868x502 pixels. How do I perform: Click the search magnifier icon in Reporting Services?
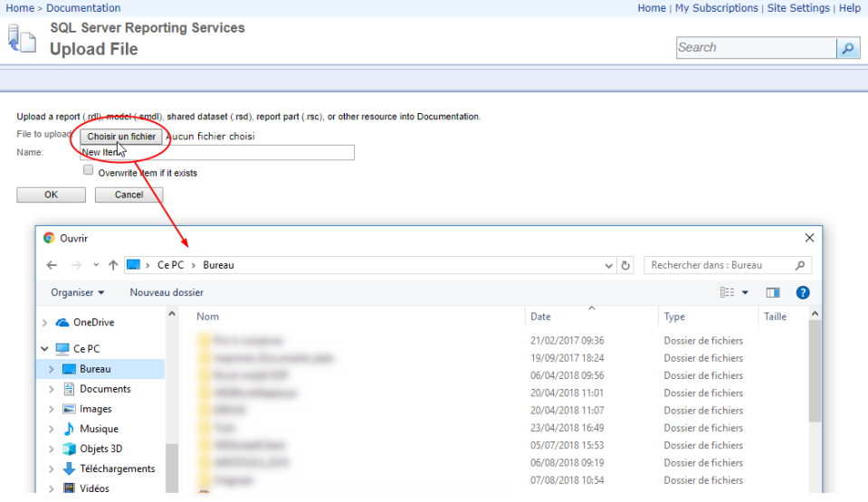click(848, 48)
